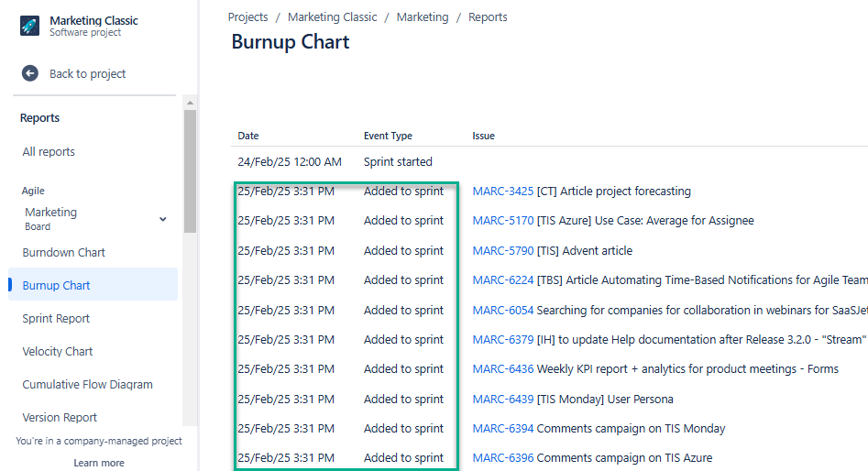Open issue MARC-6224
The width and height of the screenshot is (868, 471).
point(502,280)
